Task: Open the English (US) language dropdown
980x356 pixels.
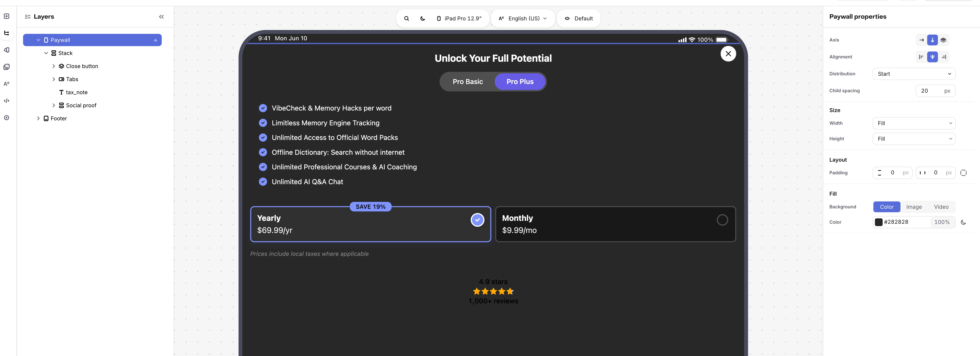Action: [523, 19]
